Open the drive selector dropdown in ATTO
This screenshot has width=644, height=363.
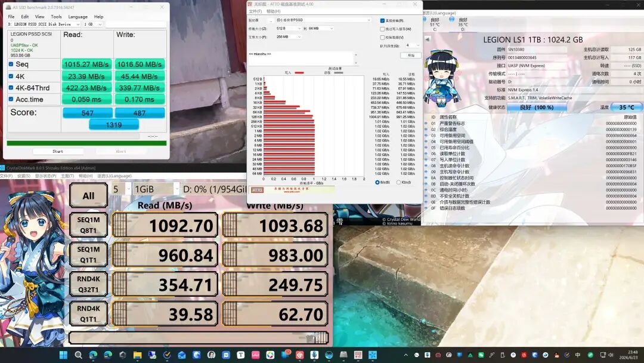tap(323, 20)
